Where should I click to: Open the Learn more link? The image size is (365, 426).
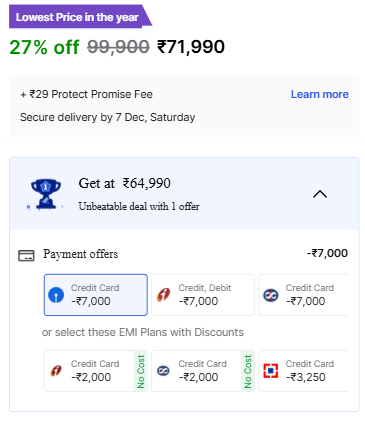(x=320, y=94)
